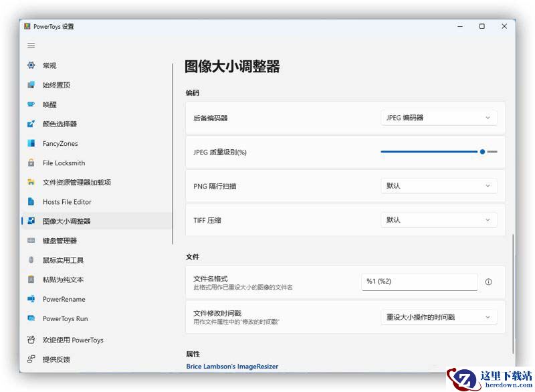
Task: Open the 文件修改时间戳 dropdown
Action: coord(439,317)
